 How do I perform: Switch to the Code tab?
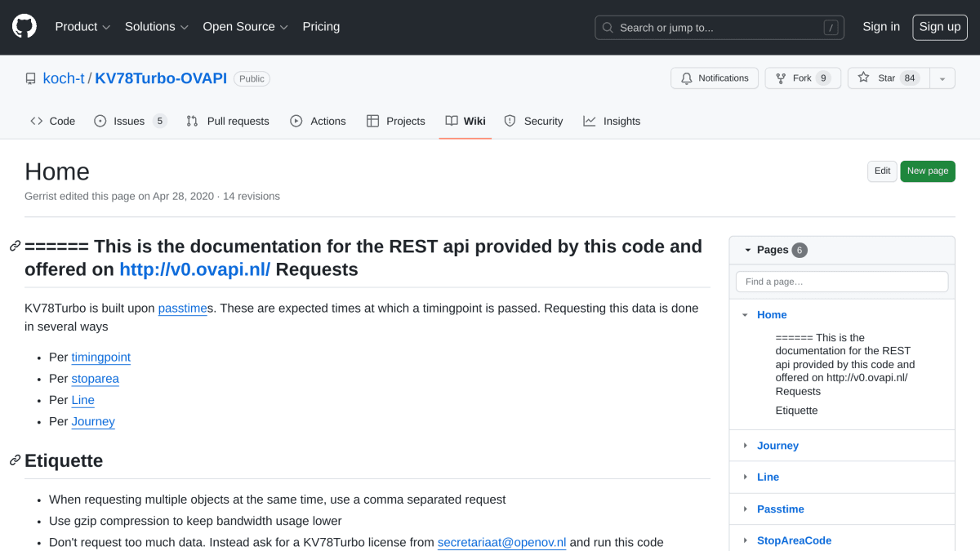coord(53,121)
